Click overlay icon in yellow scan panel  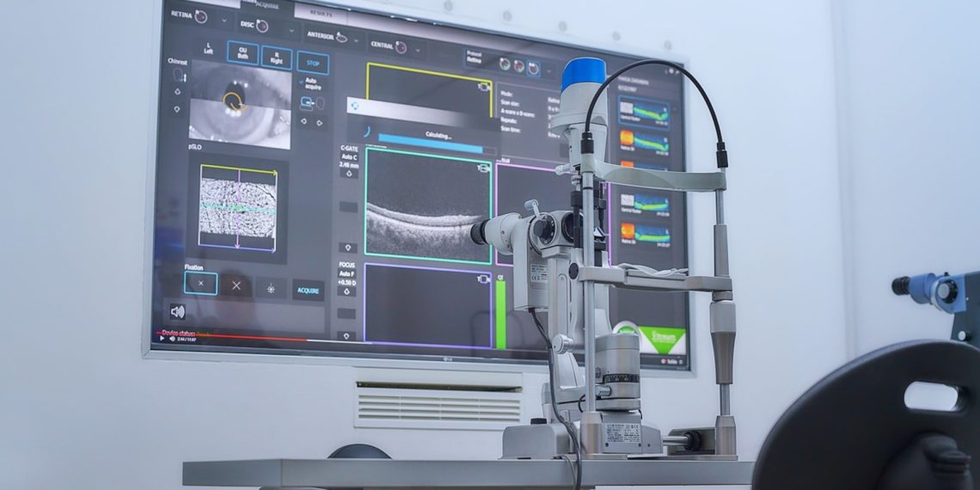point(484,87)
